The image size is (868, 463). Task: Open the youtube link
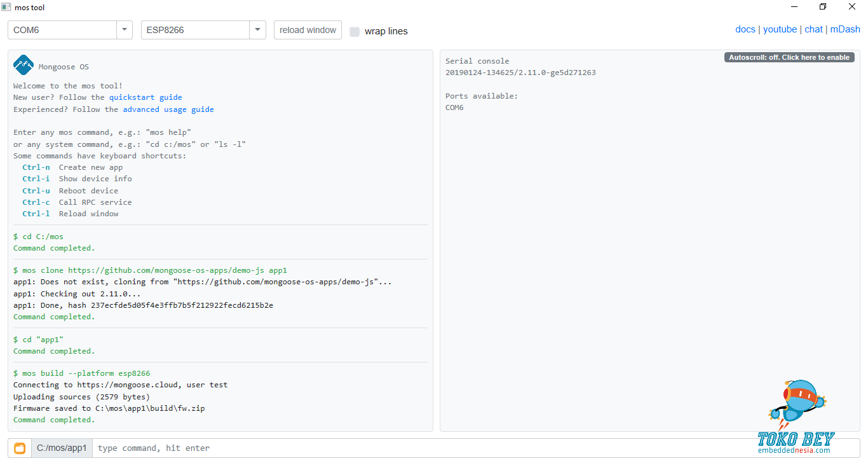click(x=780, y=29)
